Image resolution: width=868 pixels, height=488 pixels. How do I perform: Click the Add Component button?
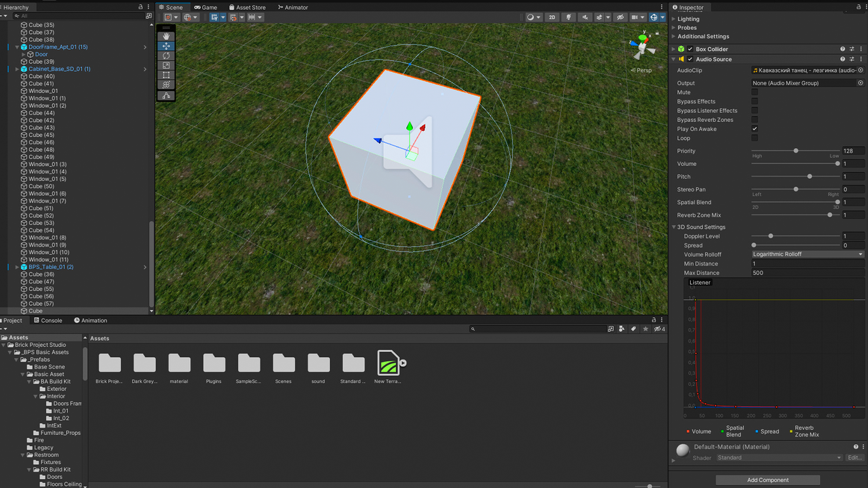point(768,480)
